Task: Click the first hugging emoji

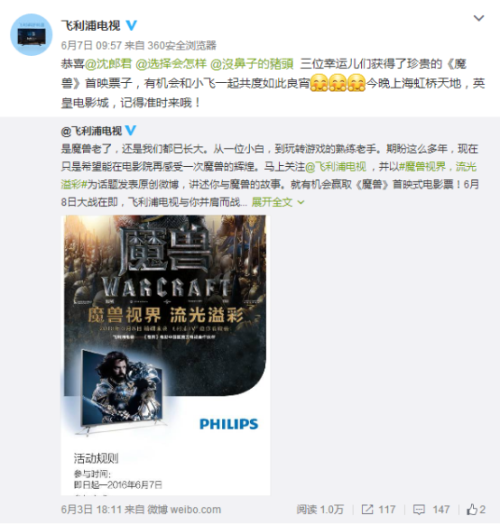Action: tap(319, 83)
